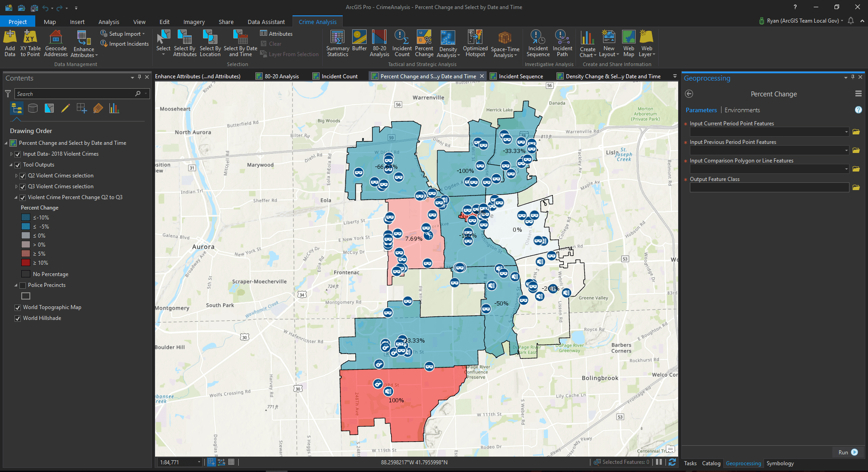This screenshot has height=472, width=868.
Task: Create a Web Map
Action: [629, 43]
